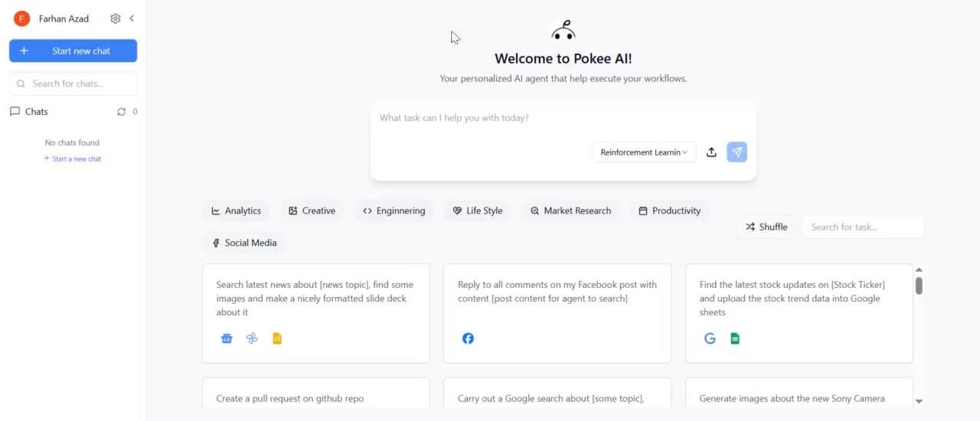
Task: Select the Analytics category
Action: [x=237, y=210]
